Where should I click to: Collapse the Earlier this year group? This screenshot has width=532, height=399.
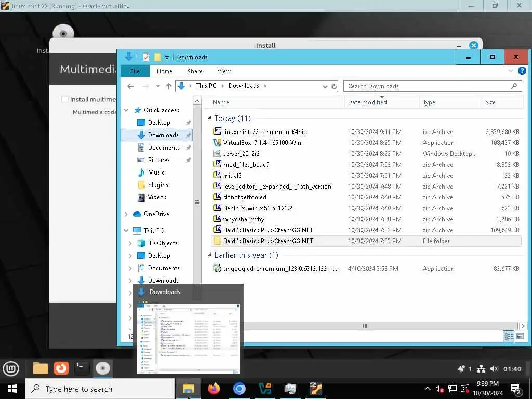[209, 255]
